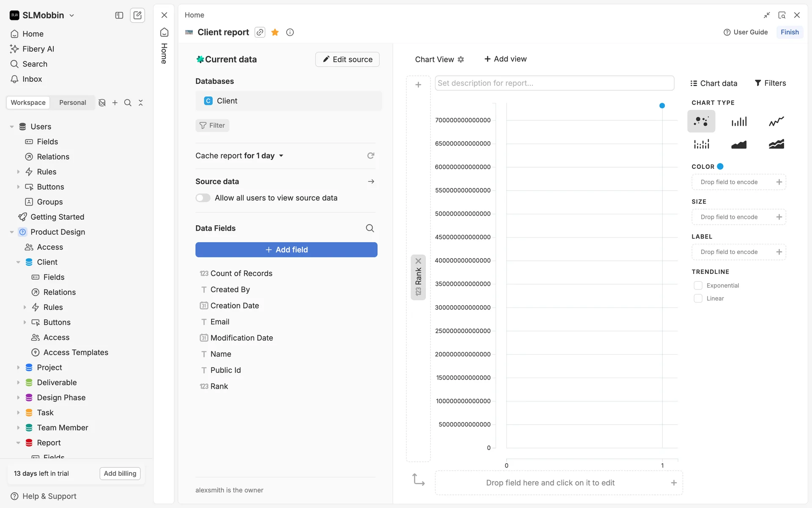
Task: Expand the Project database tree item
Action: click(x=18, y=367)
